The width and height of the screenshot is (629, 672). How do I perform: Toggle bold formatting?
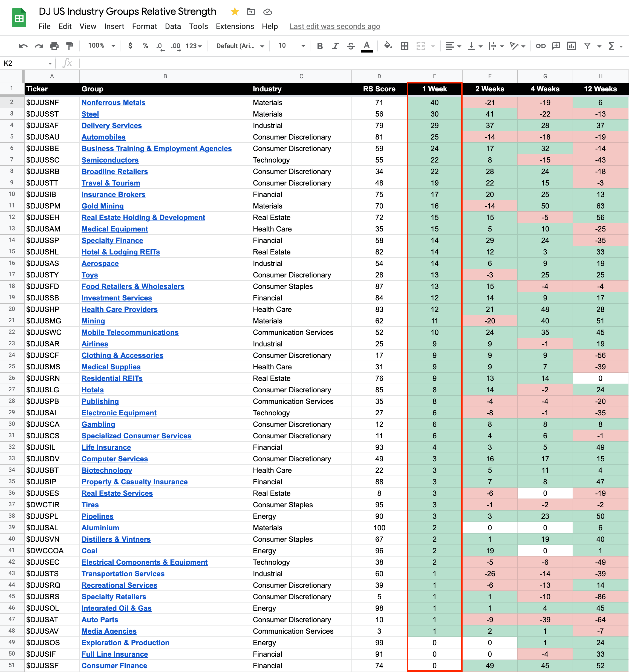tap(320, 46)
